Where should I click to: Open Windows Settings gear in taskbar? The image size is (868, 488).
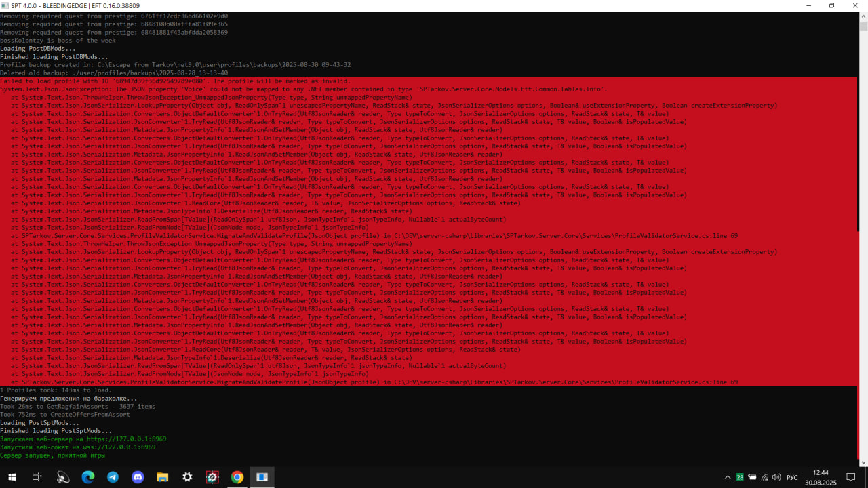click(187, 477)
